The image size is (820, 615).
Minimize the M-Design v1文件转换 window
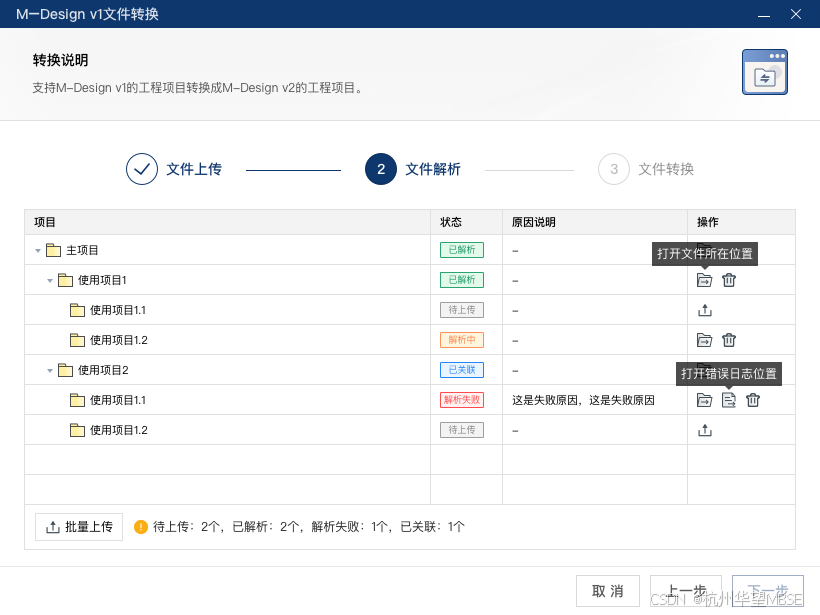click(x=764, y=15)
